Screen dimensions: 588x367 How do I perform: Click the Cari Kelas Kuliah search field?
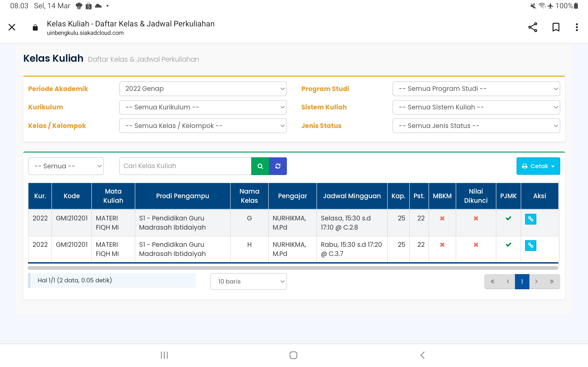point(185,166)
